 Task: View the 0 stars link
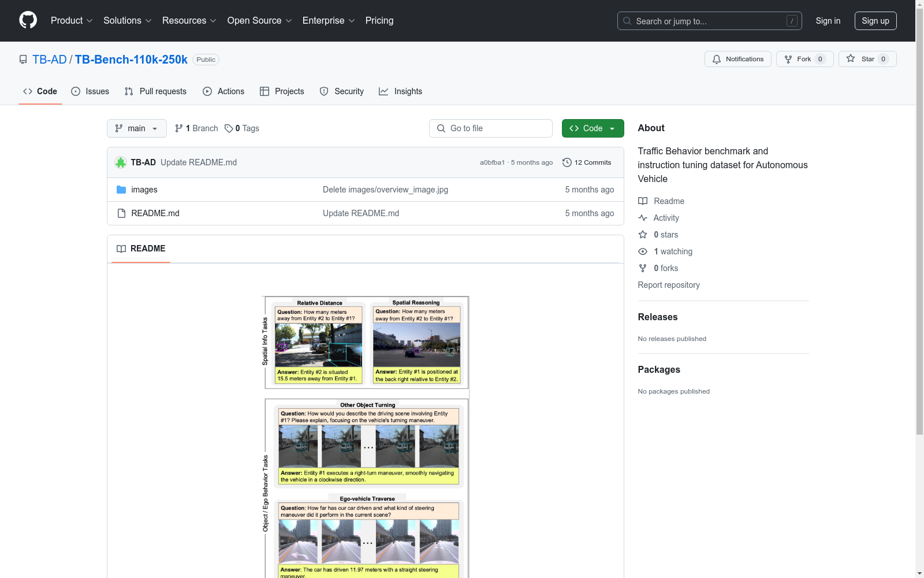click(x=658, y=235)
